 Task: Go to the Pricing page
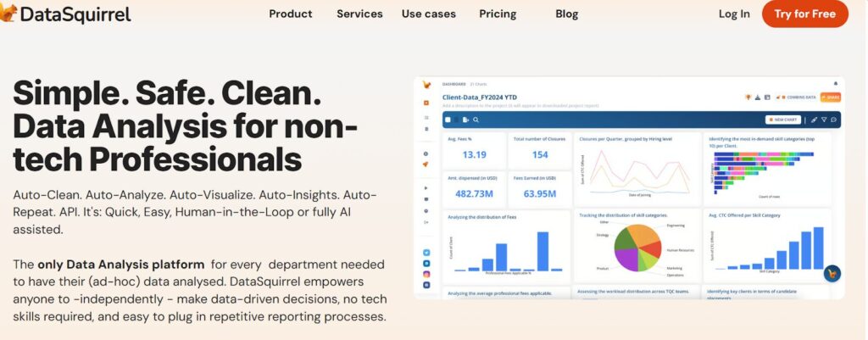(498, 14)
